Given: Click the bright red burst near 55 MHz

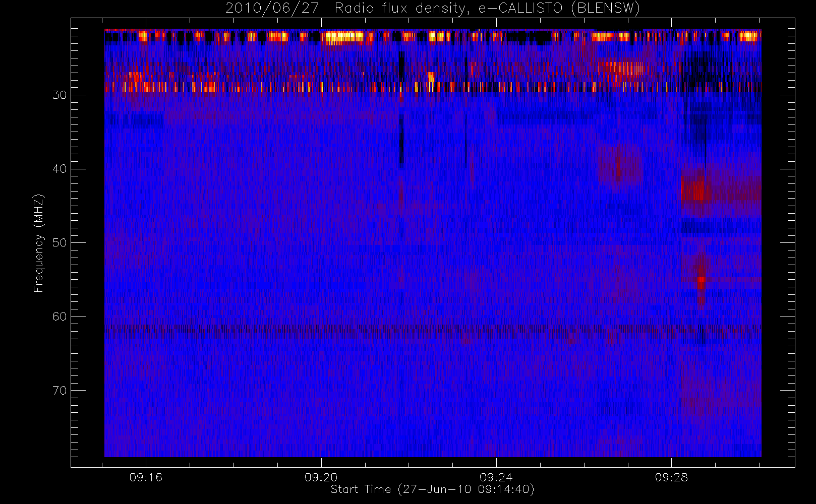Looking at the screenshot, I should click(701, 282).
